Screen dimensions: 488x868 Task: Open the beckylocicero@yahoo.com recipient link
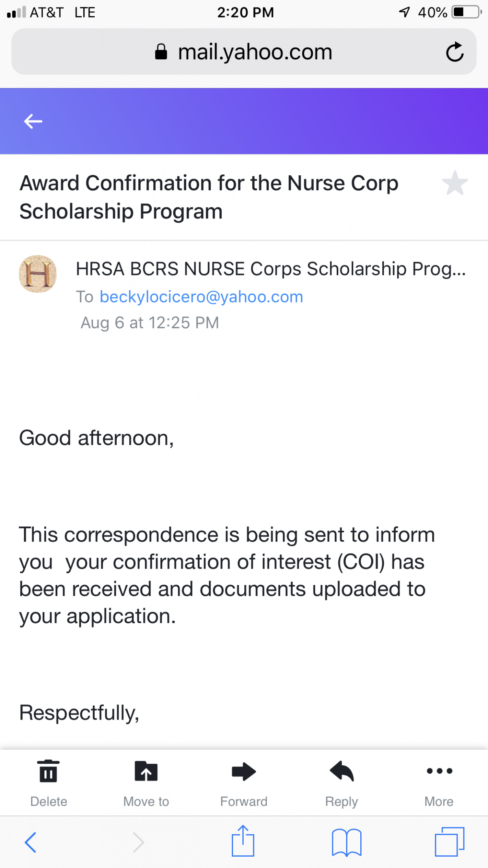tap(201, 297)
